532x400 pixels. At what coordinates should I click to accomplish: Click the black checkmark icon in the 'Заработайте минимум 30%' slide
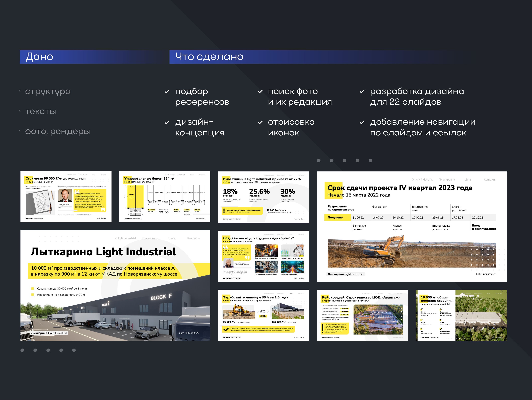226,329
